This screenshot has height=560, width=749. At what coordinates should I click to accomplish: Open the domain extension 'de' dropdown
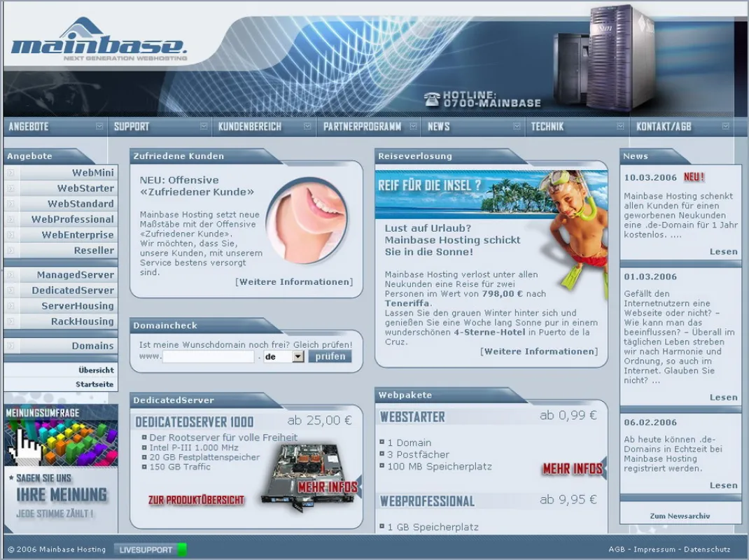click(x=298, y=356)
